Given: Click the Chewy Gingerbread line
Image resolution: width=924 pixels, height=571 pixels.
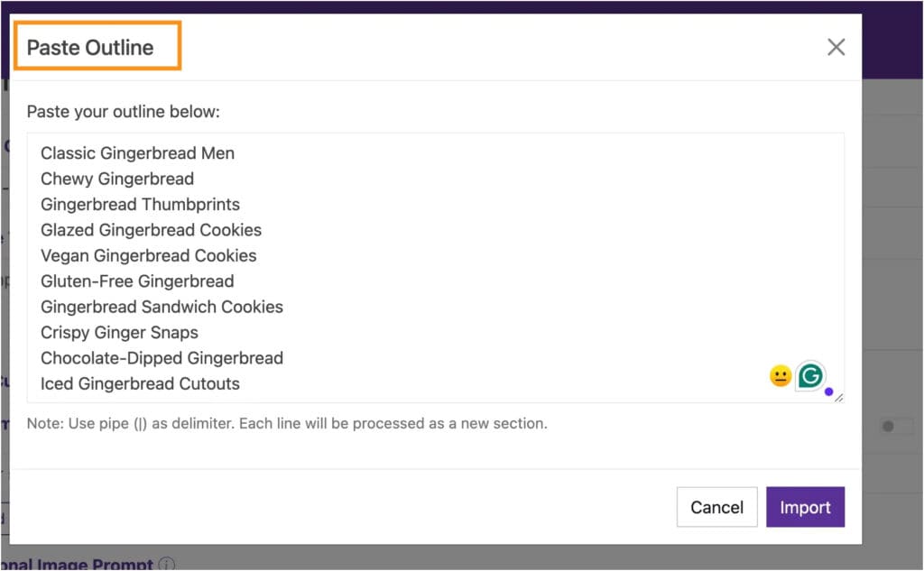Looking at the screenshot, I should [117, 179].
